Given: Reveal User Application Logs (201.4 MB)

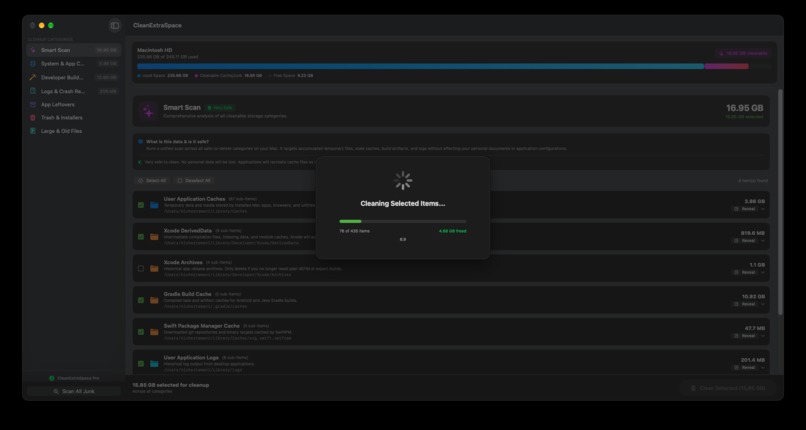Looking at the screenshot, I should click(x=744, y=368).
